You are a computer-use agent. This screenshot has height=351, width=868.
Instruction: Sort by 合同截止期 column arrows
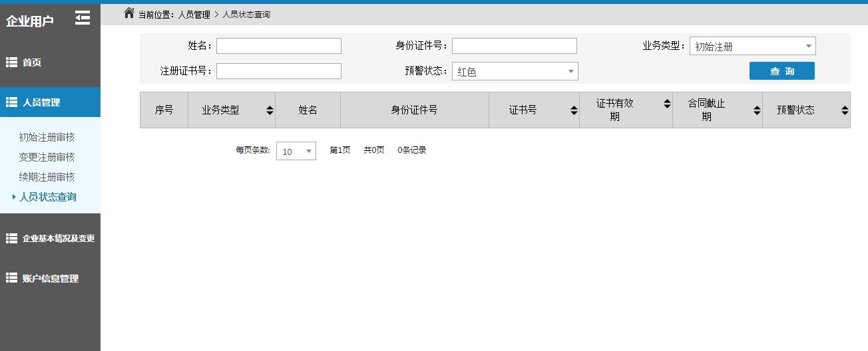(757, 110)
